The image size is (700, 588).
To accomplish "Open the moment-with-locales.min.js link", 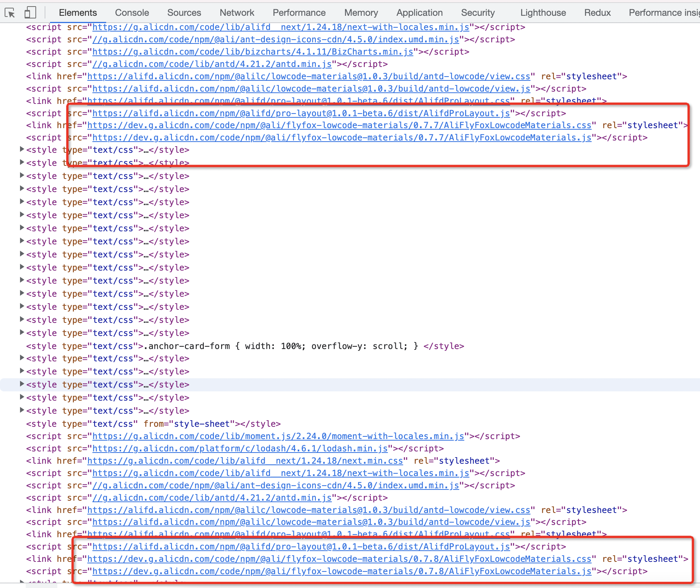I will pyautogui.click(x=278, y=436).
